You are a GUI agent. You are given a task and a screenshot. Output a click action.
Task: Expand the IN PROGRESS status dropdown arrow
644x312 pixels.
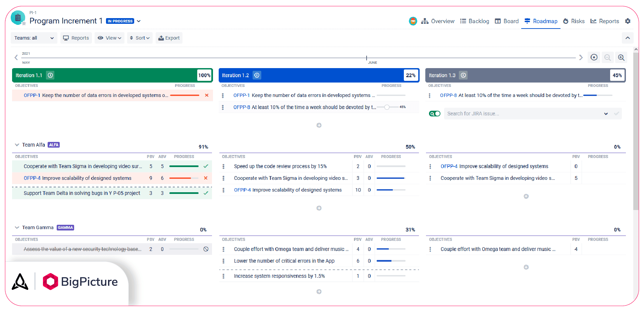tap(139, 21)
